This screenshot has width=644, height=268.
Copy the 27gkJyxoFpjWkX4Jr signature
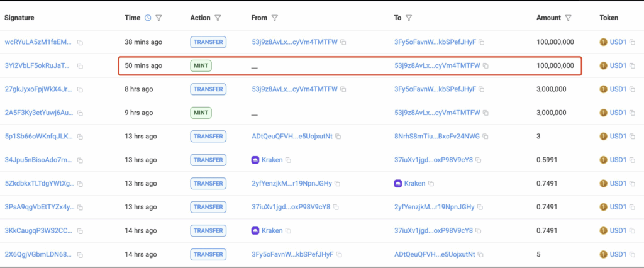point(80,89)
